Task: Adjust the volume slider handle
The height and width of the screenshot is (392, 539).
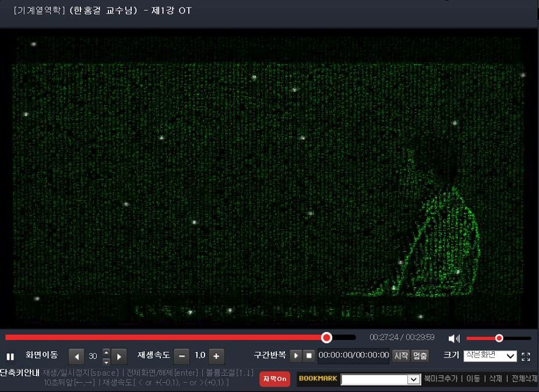Action: click(499, 338)
